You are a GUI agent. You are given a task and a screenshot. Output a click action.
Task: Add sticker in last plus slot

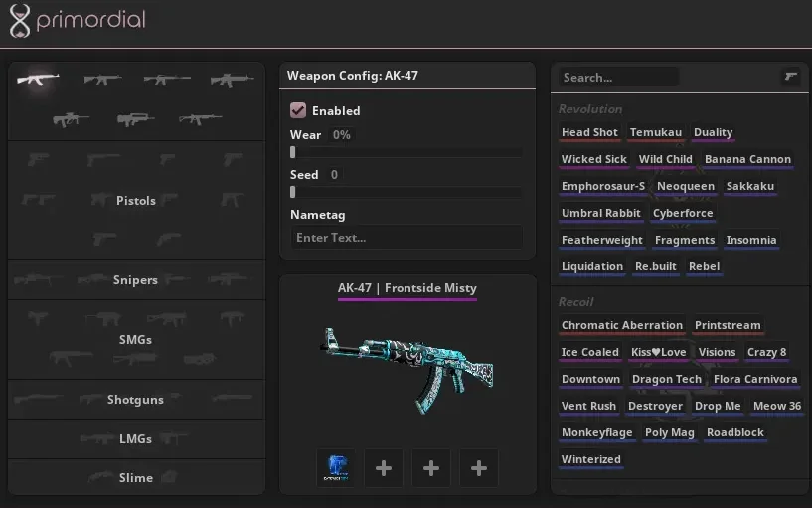[x=479, y=467]
